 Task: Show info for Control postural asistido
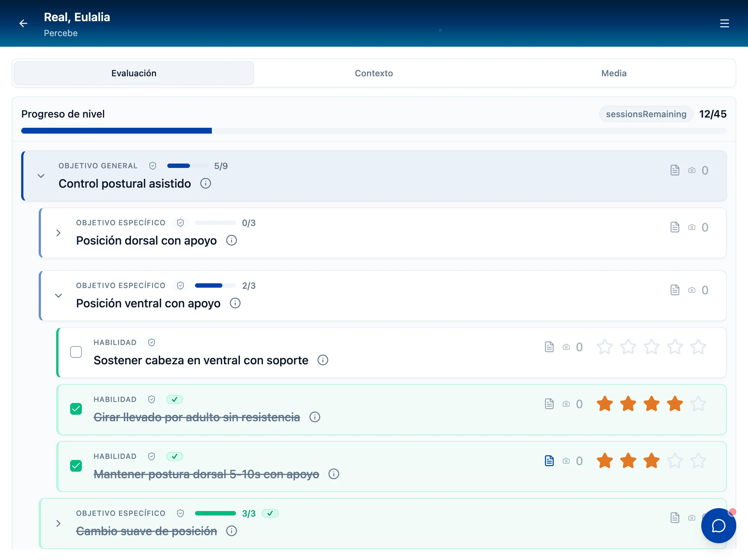click(x=206, y=183)
